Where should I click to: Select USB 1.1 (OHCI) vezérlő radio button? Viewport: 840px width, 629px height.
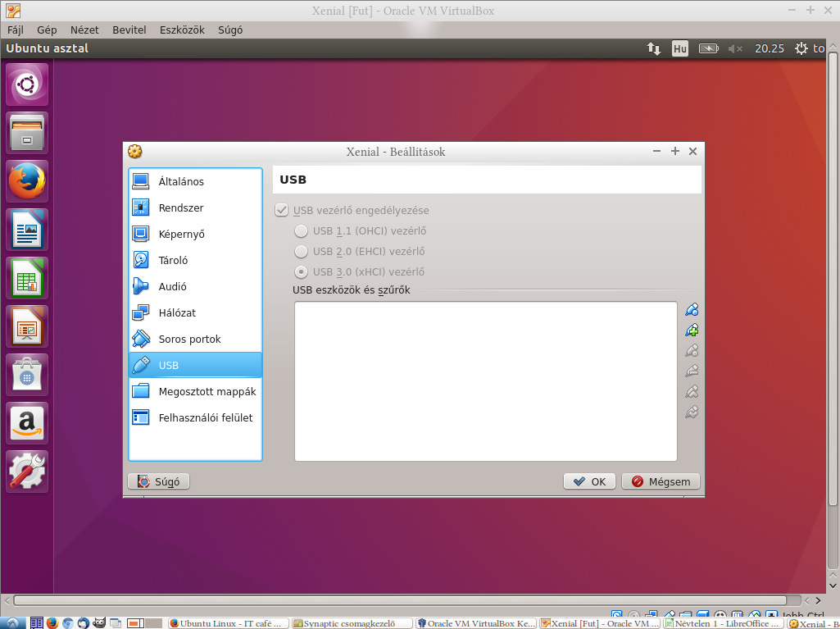click(301, 230)
